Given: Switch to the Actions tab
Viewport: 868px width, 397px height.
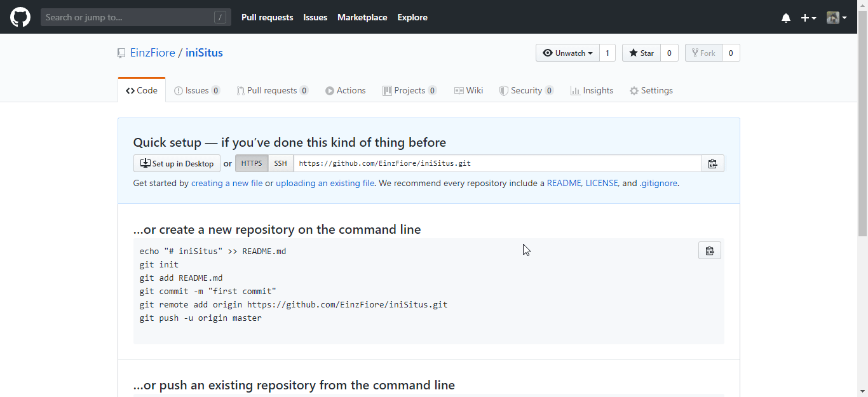Looking at the screenshot, I should (x=346, y=90).
